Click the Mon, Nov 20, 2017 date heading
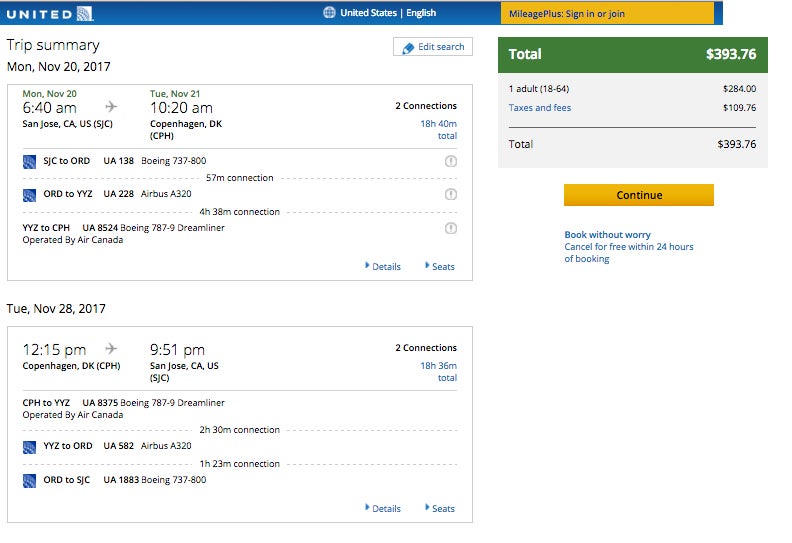792x543 pixels. (59, 67)
